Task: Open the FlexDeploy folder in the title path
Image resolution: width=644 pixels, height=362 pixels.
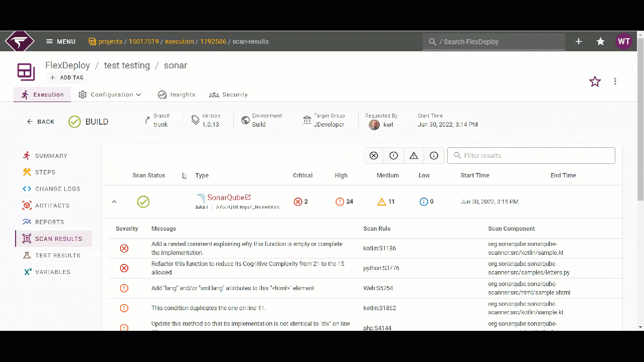Action: pyautogui.click(x=68, y=65)
